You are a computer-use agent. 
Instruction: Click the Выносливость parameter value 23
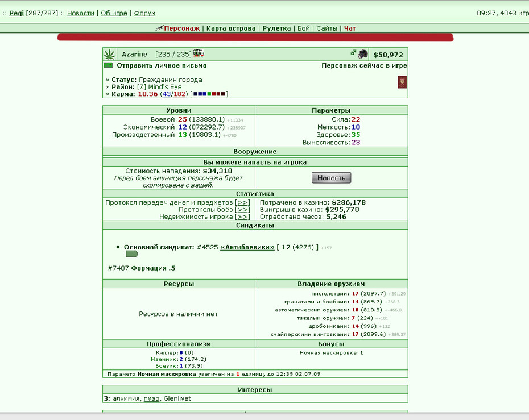click(x=356, y=143)
